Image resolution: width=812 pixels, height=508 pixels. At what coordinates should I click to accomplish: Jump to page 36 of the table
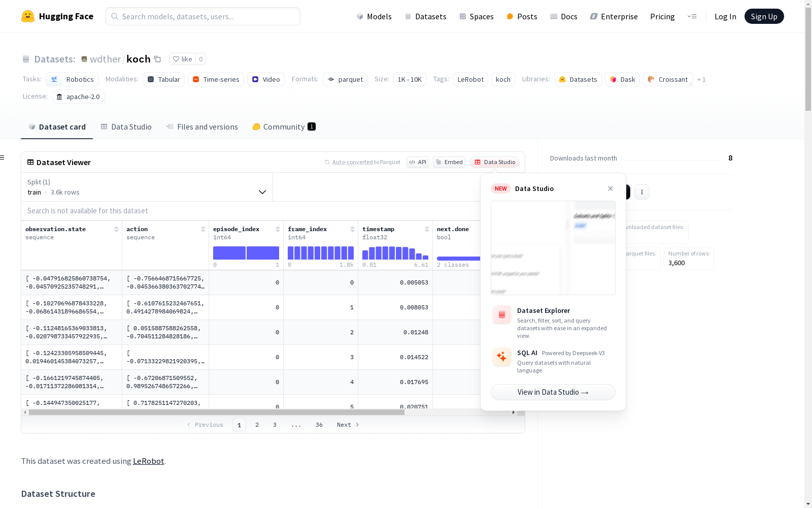(x=319, y=425)
